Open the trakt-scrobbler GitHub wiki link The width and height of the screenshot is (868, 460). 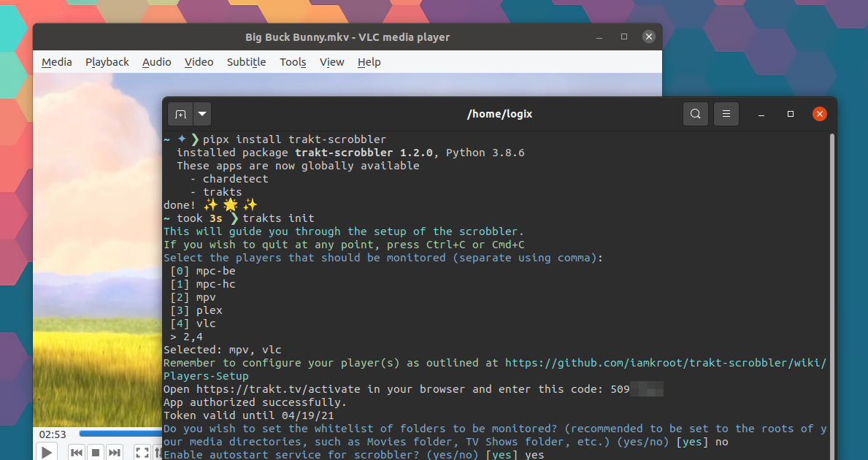coord(665,363)
